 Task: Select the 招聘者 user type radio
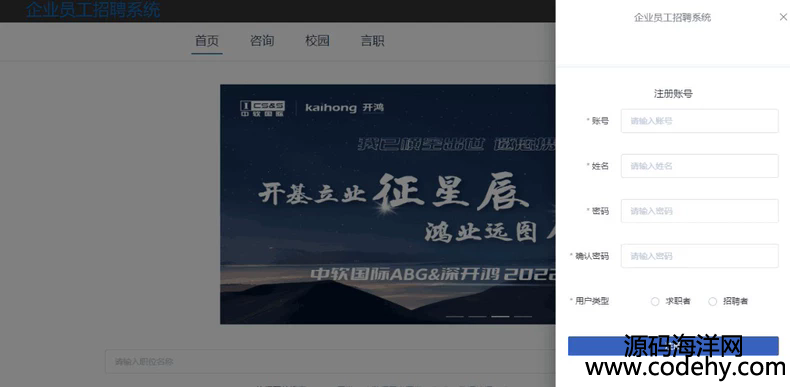[712, 301]
